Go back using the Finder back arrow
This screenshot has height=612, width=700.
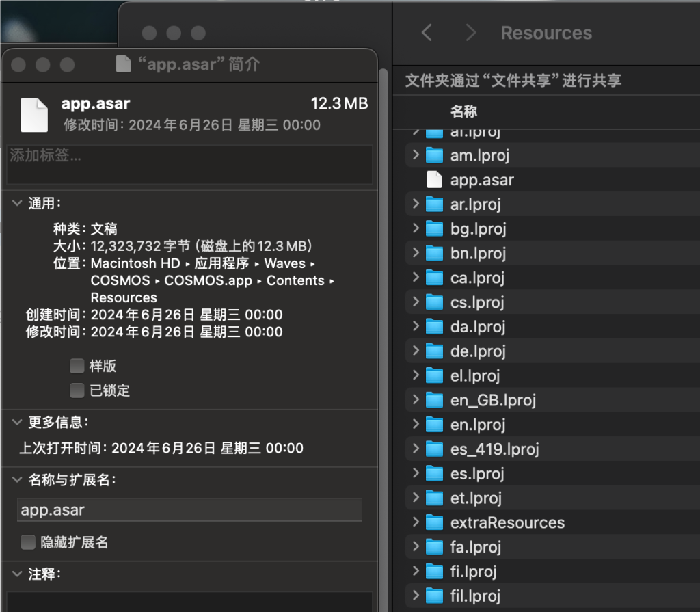coord(427,32)
